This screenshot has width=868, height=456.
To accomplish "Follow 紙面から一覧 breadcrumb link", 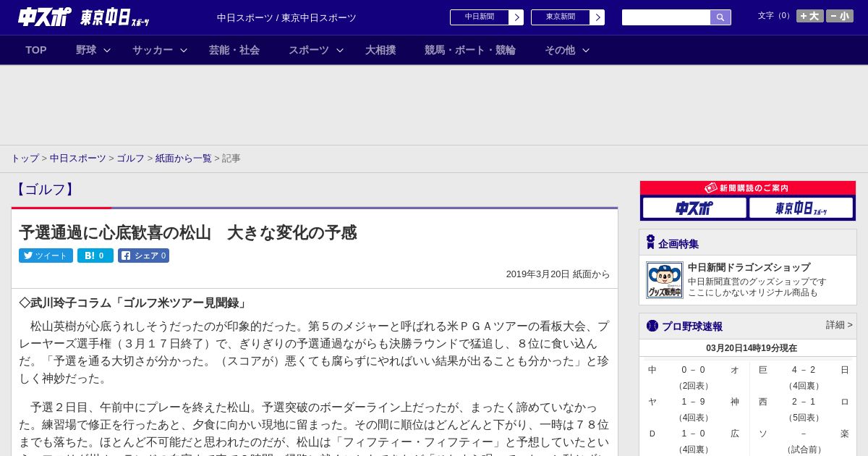I will (184, 158).
